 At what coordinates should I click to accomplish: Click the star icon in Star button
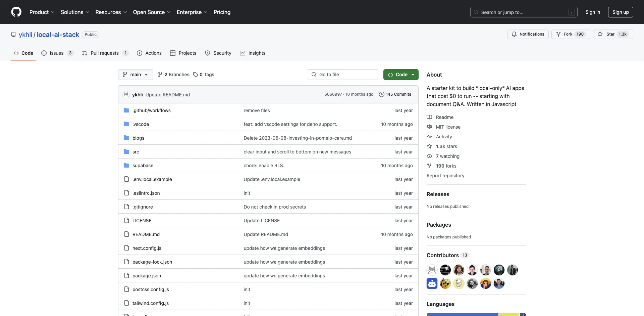tap(600, 34)
